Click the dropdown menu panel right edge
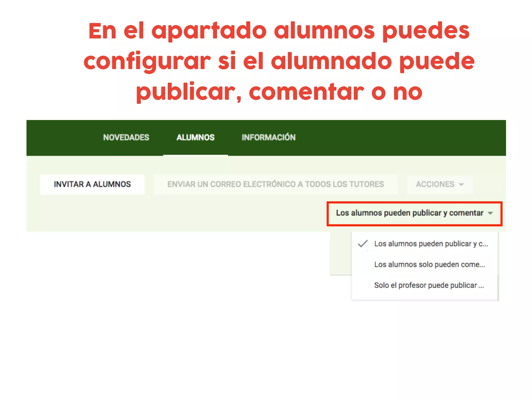 (498, 266)
